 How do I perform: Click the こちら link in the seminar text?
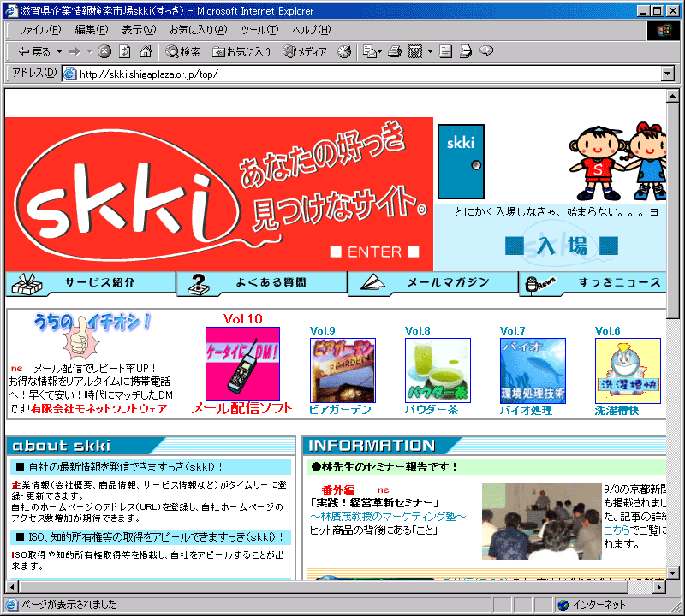click(x=616, y=530)
